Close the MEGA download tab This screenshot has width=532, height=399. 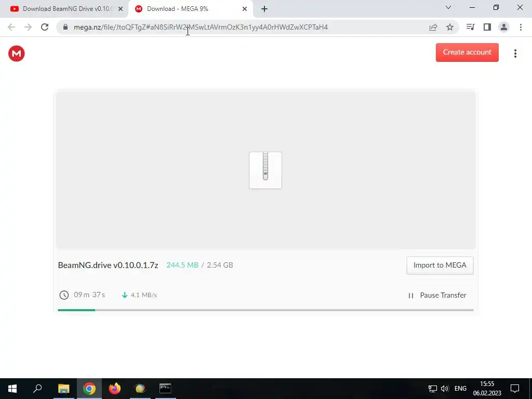[x=245, y=9]
